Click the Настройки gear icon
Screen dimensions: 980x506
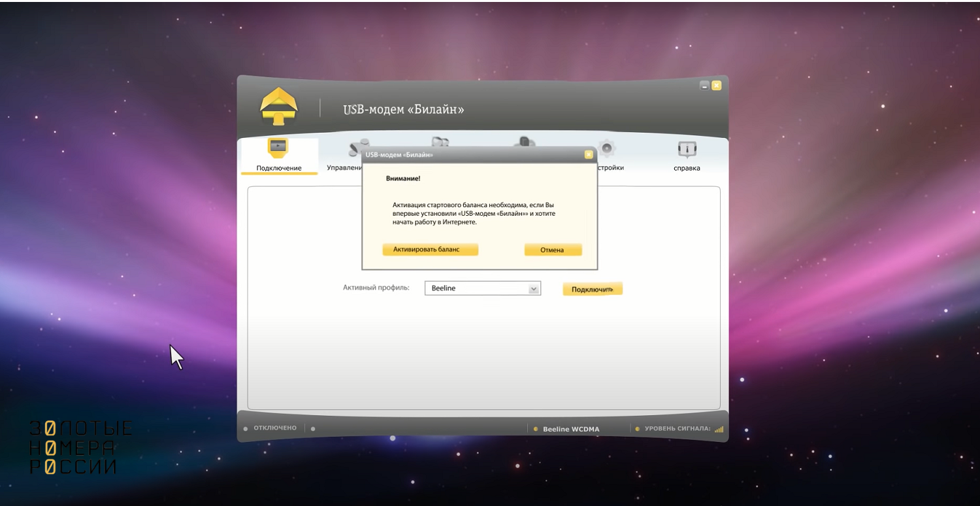pos(607,149)
